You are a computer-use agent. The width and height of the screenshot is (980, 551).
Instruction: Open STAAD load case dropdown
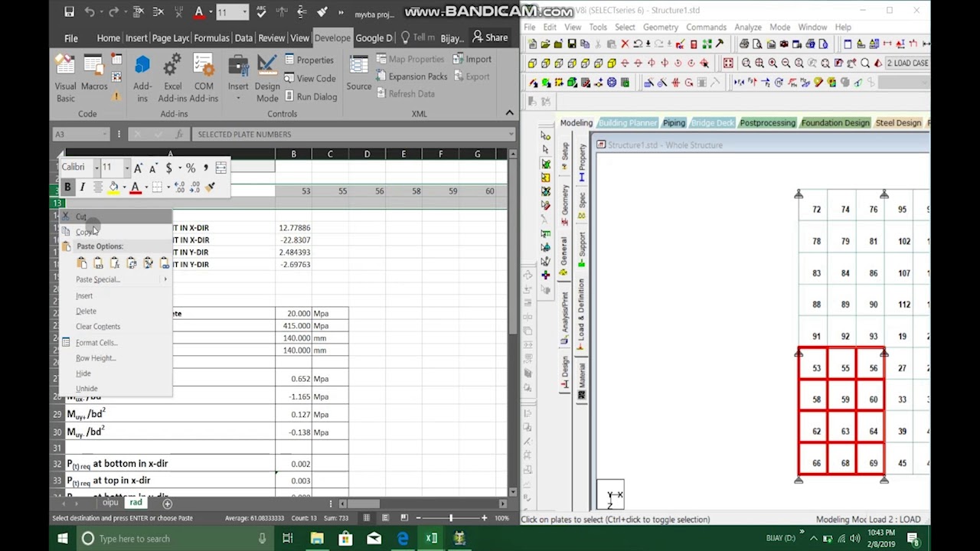[907, 64]
